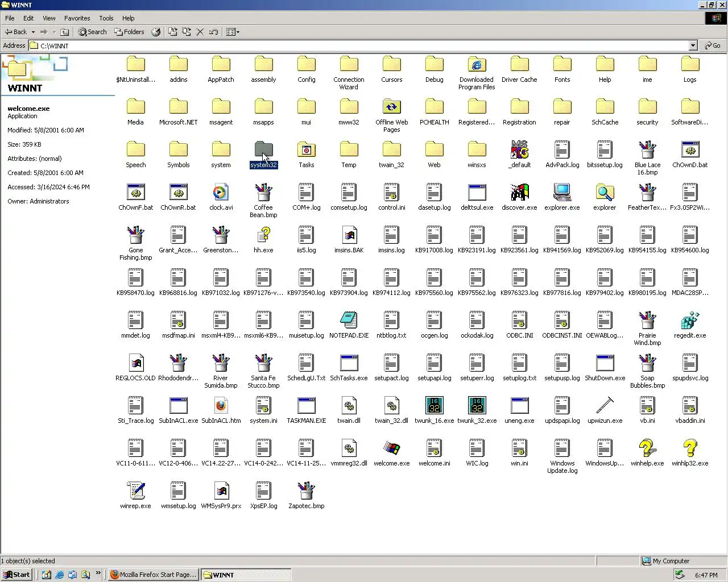The image size is (728, 582).
Task: Open the History pane from toolbar
Action: [x=156, y=32]
